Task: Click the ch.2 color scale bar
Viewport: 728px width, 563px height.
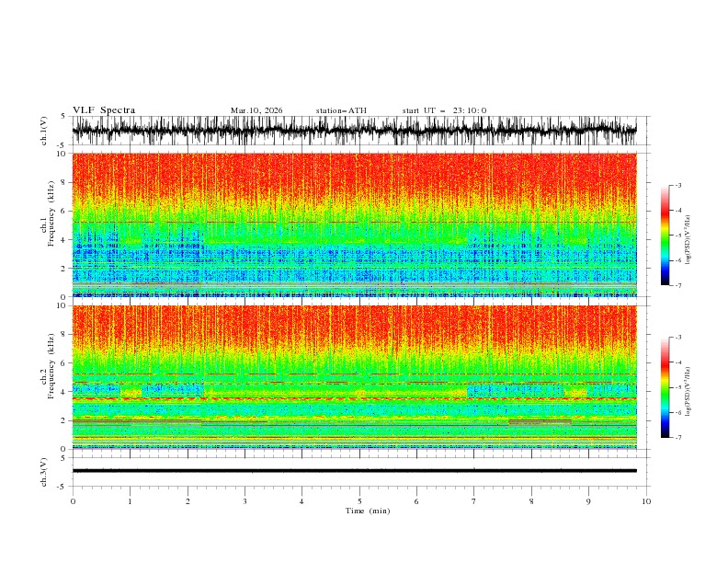Action: [665, 387]
